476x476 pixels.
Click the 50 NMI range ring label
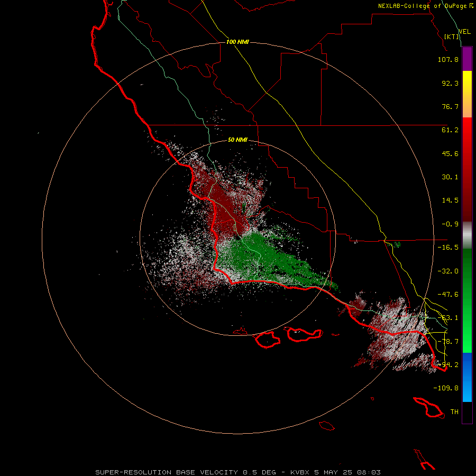pos(237,140)
